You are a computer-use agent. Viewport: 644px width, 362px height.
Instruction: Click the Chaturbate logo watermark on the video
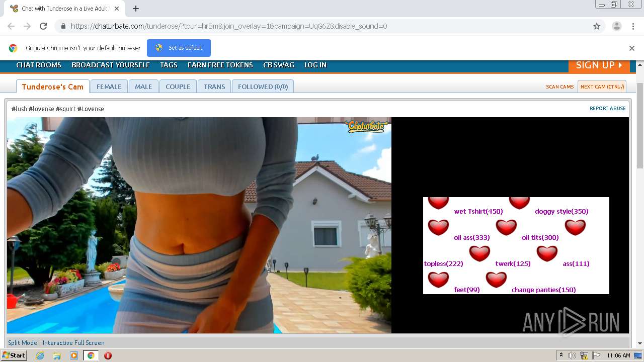pos(367,126)
